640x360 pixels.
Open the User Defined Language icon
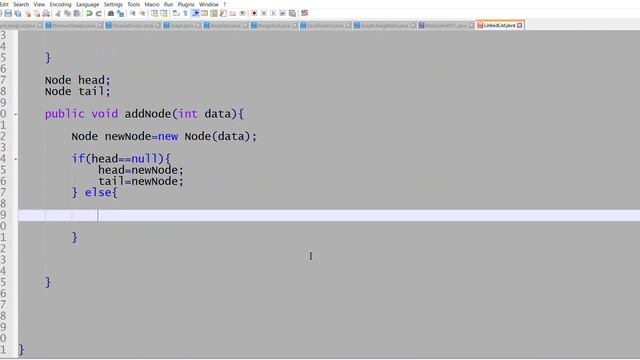click(204, 13)
